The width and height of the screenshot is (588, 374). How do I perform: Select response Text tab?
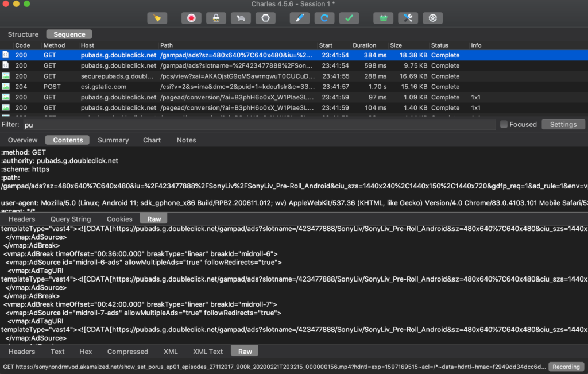click(57, 352)
